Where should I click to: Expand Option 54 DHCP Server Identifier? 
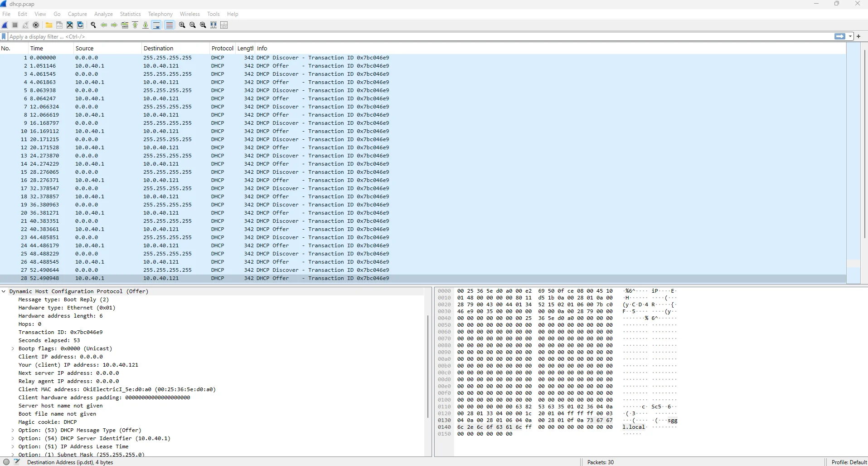(x=13, y=438)
